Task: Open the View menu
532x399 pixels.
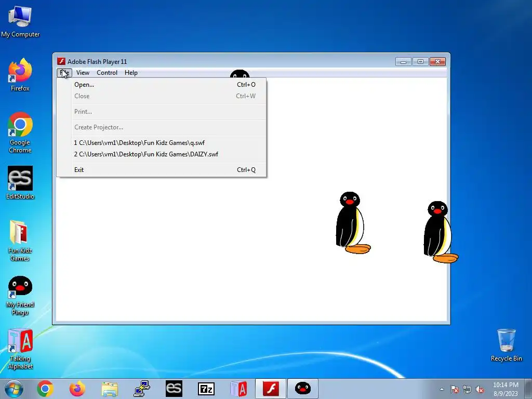Action: (x=83, y=73)
